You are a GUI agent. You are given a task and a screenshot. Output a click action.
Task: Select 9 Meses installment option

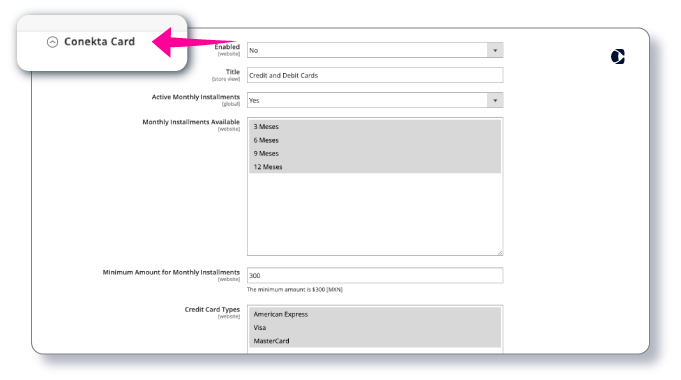point(375,153)
